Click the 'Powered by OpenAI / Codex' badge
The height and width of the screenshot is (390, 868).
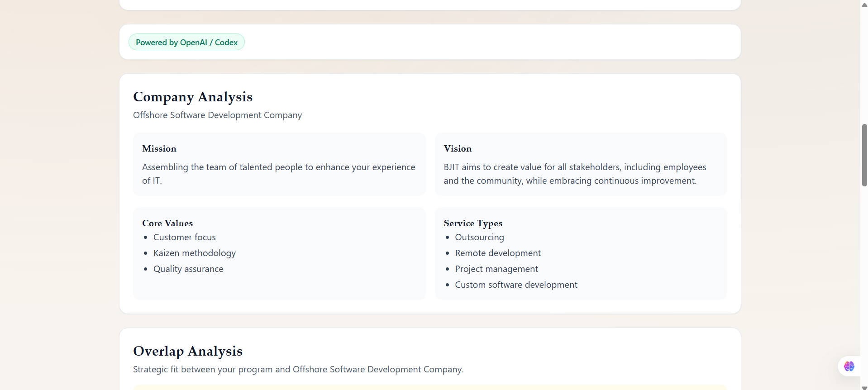click(x=186, y=42)
